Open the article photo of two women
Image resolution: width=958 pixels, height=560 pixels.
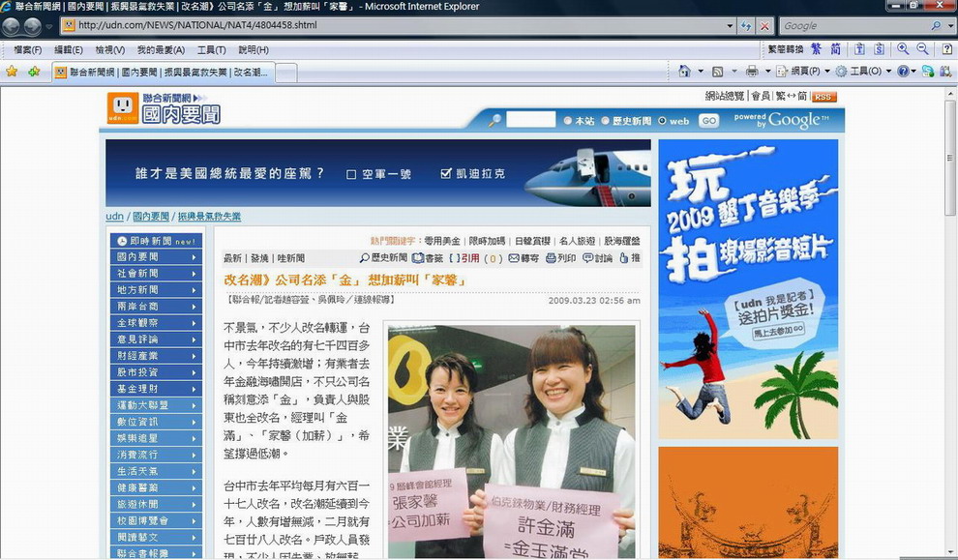point(511,442)
